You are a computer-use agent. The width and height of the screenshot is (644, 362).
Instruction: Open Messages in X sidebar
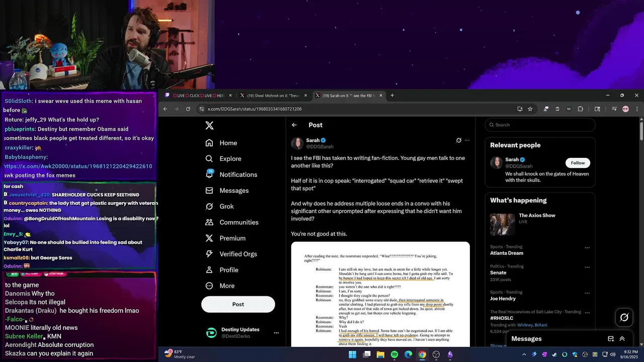(x=227, y=191)
